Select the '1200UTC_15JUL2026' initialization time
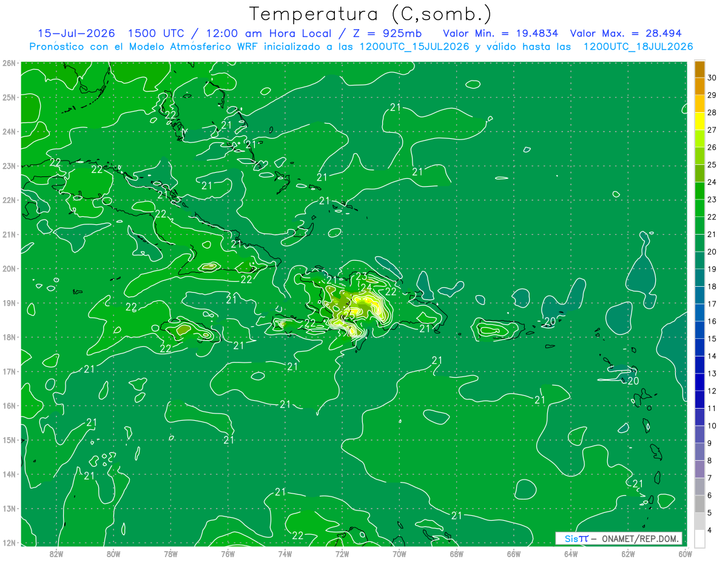 point(414,47)
